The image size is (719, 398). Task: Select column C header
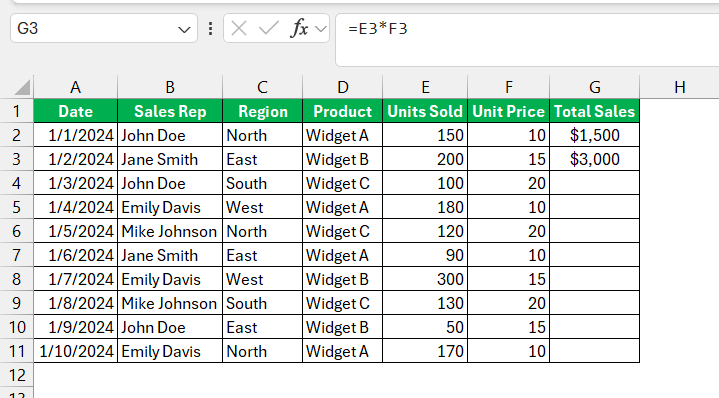tap(262, 87)
